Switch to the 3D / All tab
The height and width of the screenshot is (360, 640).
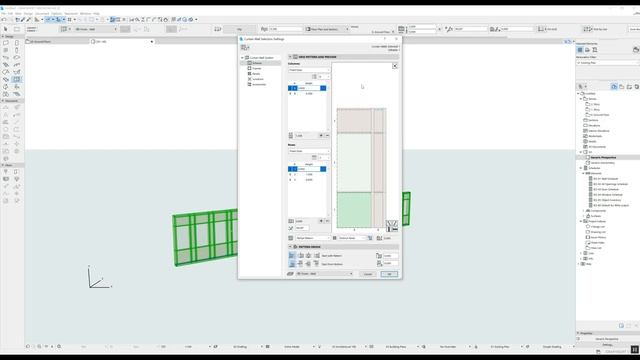122,42
